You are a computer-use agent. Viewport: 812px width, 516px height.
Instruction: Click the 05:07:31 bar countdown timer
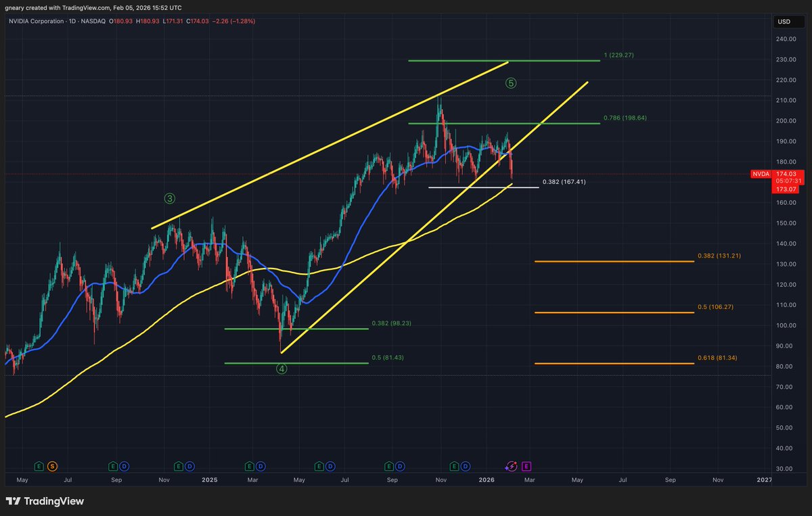[787, 181]
